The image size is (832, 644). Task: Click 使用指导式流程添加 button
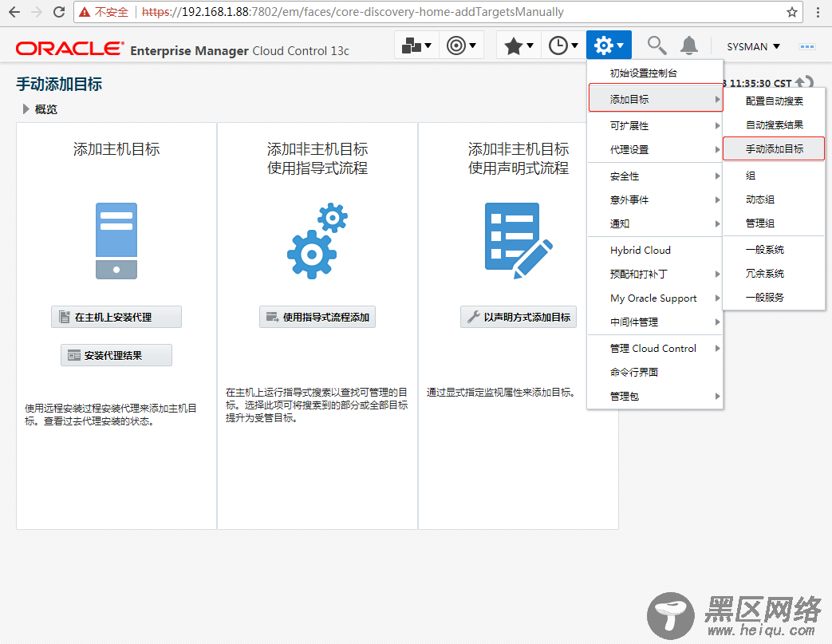(x=317, y=317)
